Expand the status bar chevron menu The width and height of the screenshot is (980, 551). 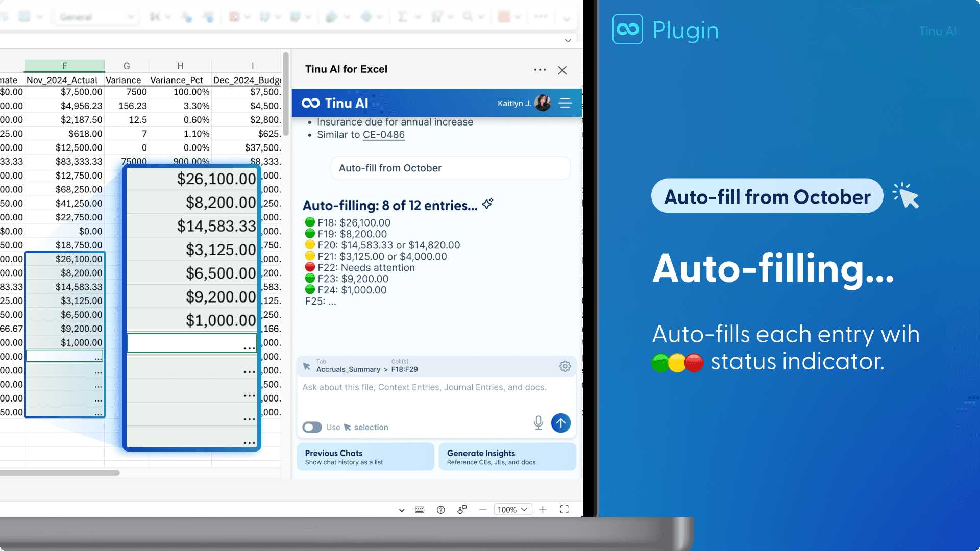[x=402, y=510]
